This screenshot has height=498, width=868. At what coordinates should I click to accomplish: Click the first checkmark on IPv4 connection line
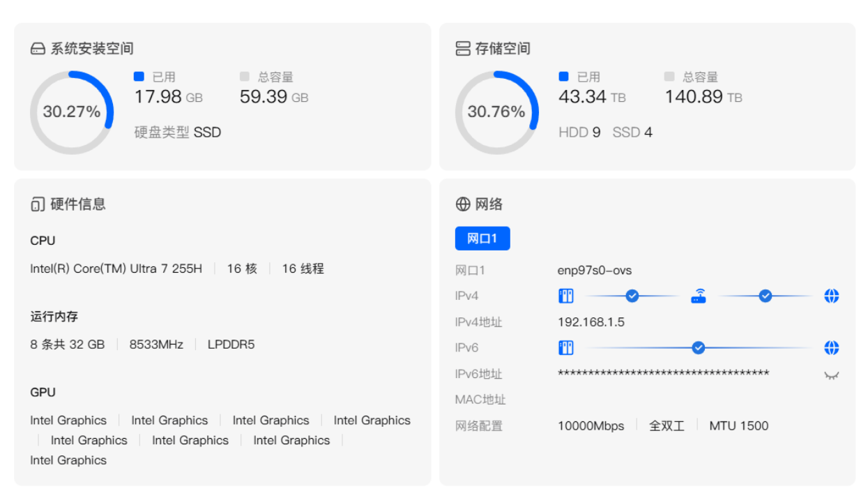point(632,296)
